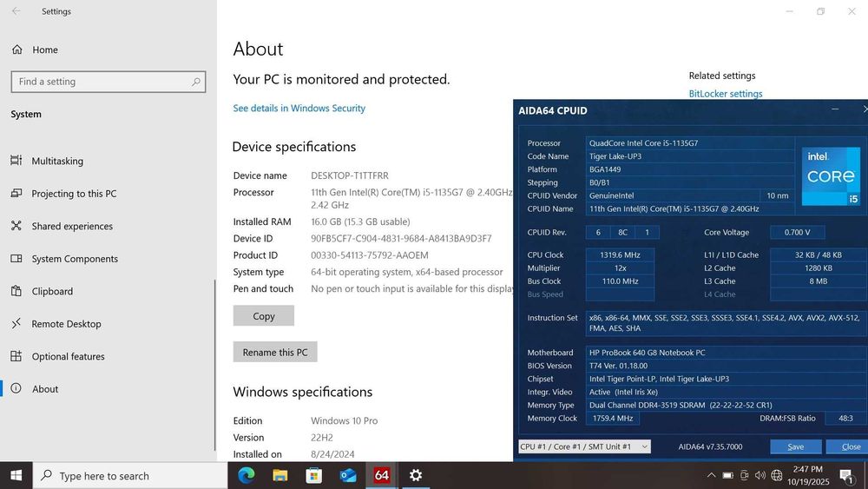868x489 pixels.
Task: Open Microsoft Store from taskbar
Action: pyautogui.click(x=314, y=475)
